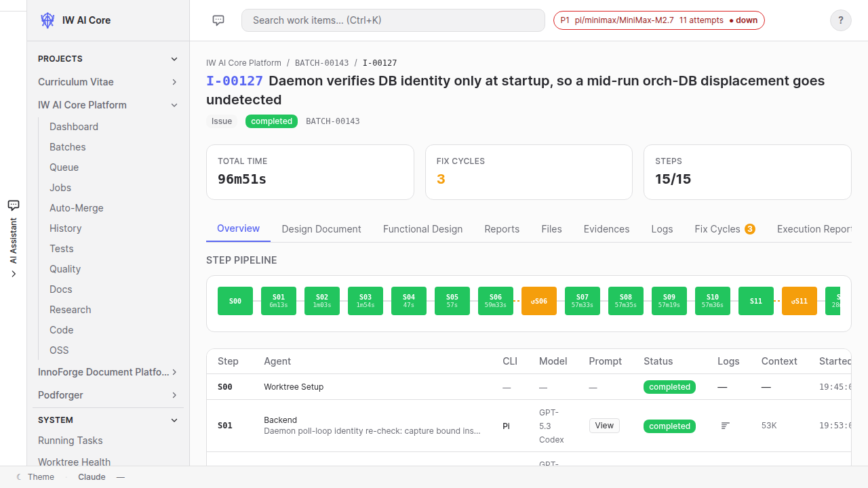
Task: Toggle the Theme moon icon
Action: (19, 477)
